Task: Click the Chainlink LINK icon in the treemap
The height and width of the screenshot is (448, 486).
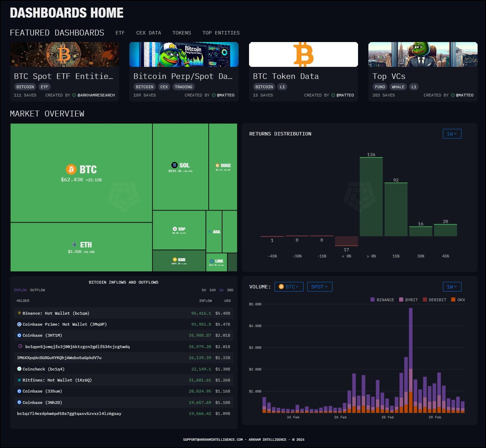Action: point(211,261)
